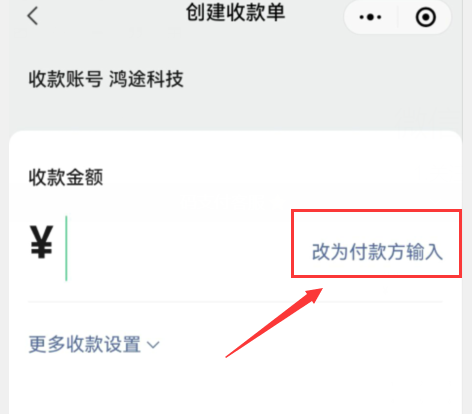Click empty space between ¥ field and 改为付款方输入
This screenshot has height=414, width=472.
[180, 248]
